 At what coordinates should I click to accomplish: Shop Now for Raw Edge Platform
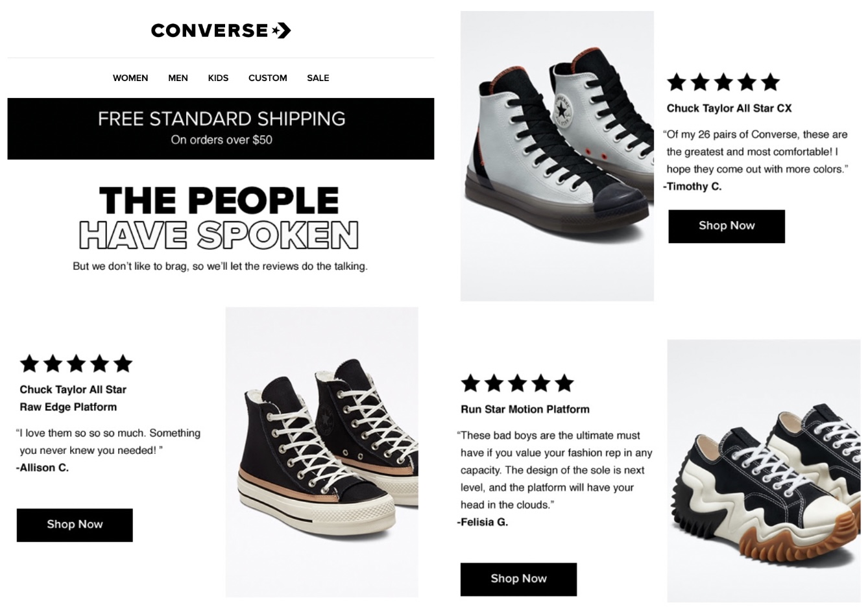(75, 525)
